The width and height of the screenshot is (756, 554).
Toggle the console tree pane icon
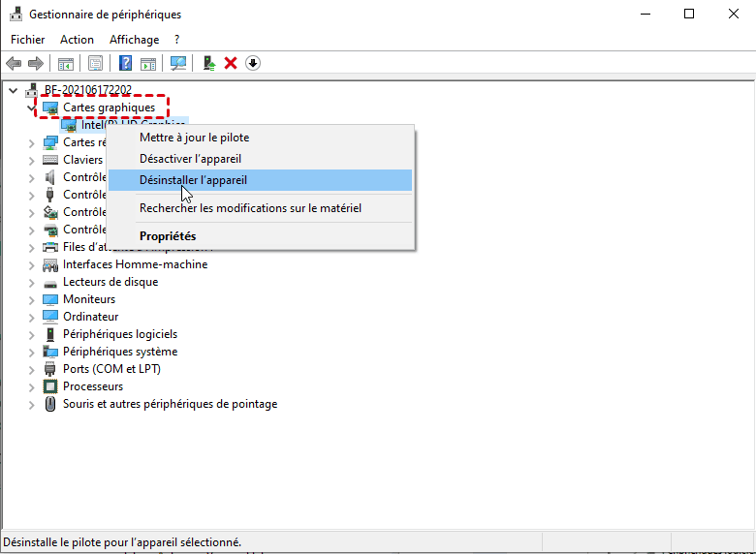click(66, 63)
